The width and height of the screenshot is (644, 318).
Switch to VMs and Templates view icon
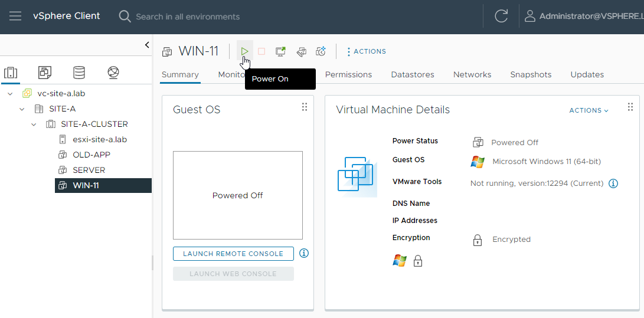tap(45, 73)
